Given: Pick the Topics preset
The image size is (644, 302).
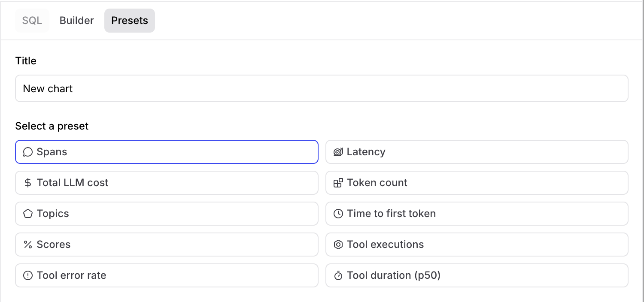Looking at the screenshot, I should tap(167, 214).
